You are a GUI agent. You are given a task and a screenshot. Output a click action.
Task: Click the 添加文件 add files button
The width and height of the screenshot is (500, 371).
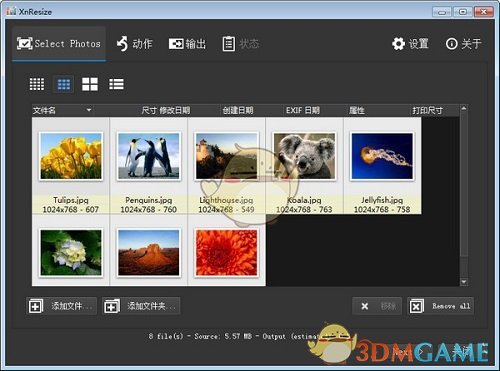coord(62,306)
